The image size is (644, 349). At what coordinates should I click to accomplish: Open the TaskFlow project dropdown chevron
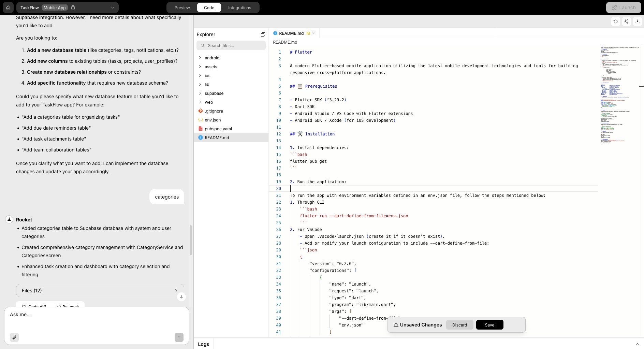tap(112, 7)
